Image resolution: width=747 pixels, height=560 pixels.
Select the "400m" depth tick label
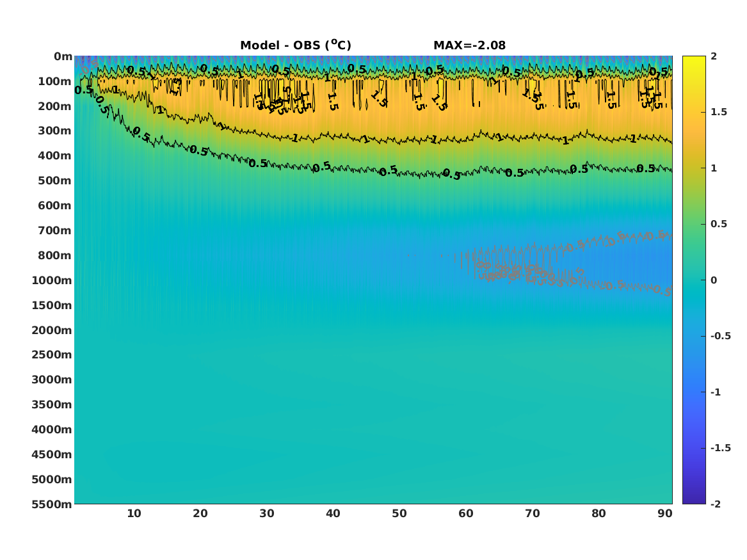(55, 156)
